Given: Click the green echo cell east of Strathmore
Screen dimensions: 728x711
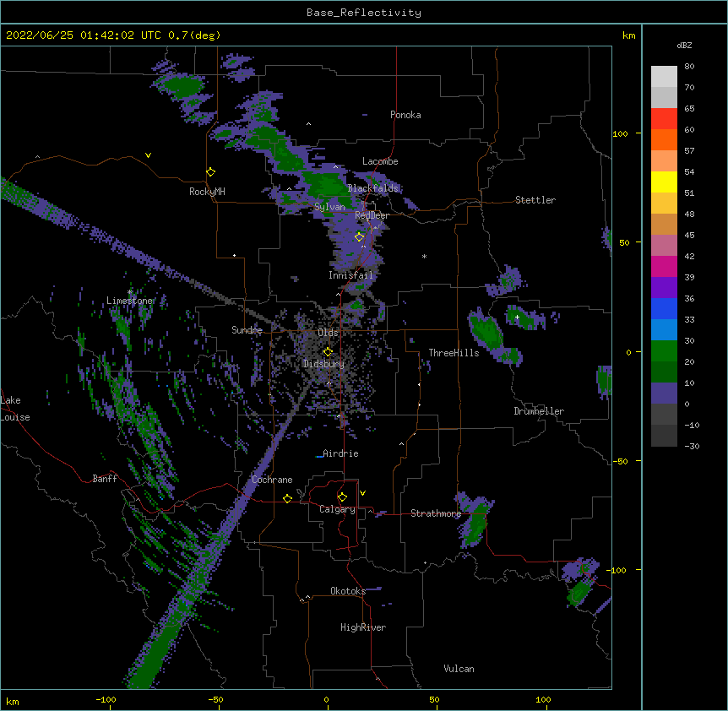Looking at the screenshot, I should 476,522.
